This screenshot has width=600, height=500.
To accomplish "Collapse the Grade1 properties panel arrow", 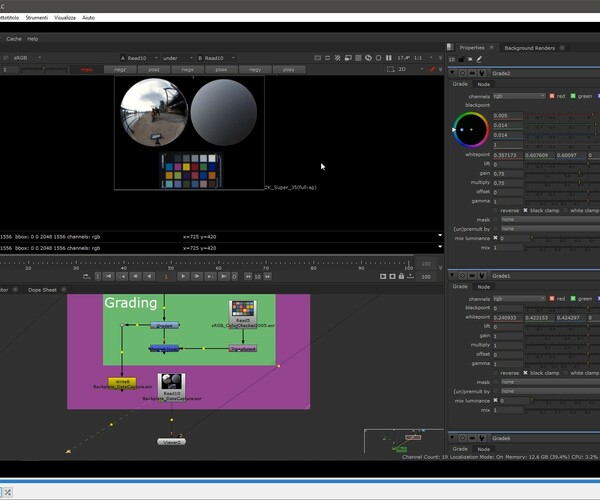I will (x=452, y=275).
